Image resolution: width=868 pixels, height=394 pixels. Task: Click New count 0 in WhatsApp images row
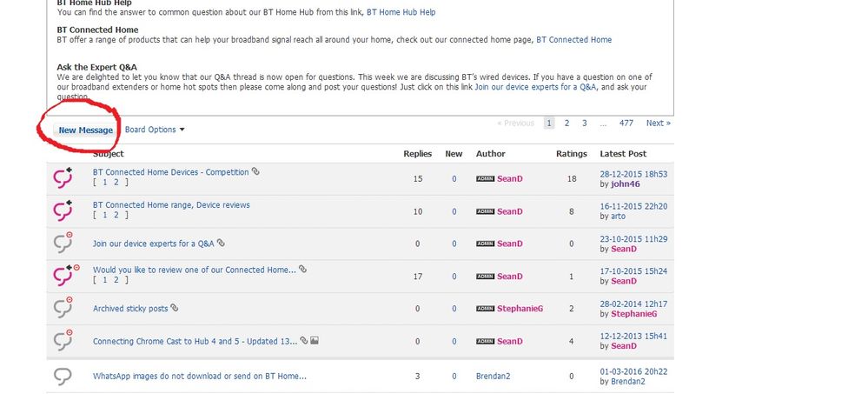pyautogui.click(x=454, y=377)
